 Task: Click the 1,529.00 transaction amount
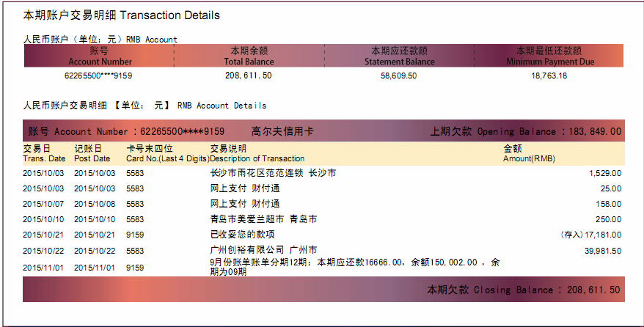604,174
